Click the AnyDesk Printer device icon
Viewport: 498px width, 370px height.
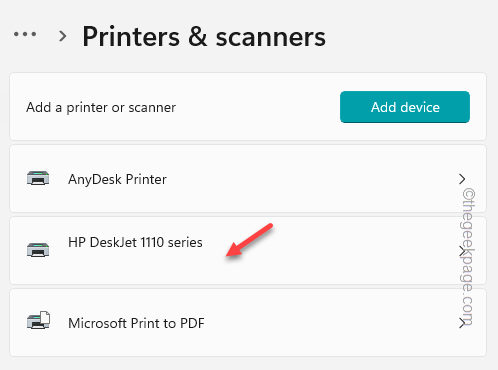coord(38,178)
